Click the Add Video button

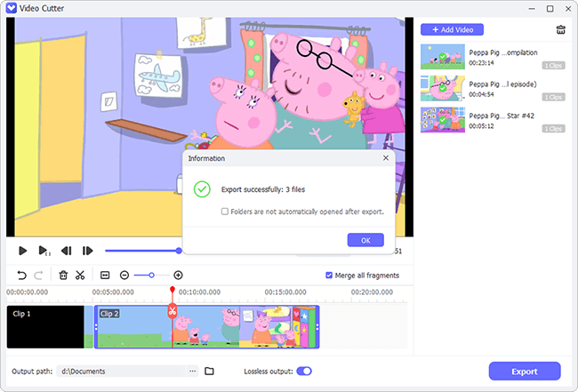[x=452, y=29]
